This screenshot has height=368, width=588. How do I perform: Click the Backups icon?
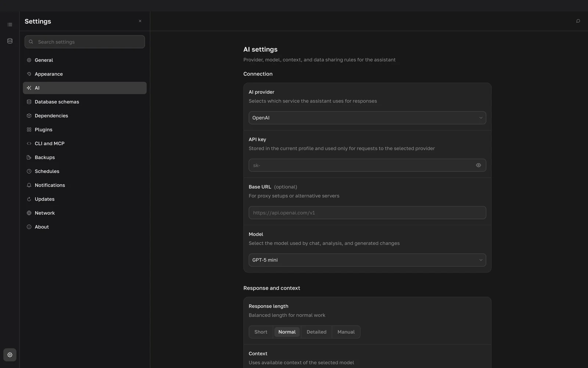coord(29,158)
